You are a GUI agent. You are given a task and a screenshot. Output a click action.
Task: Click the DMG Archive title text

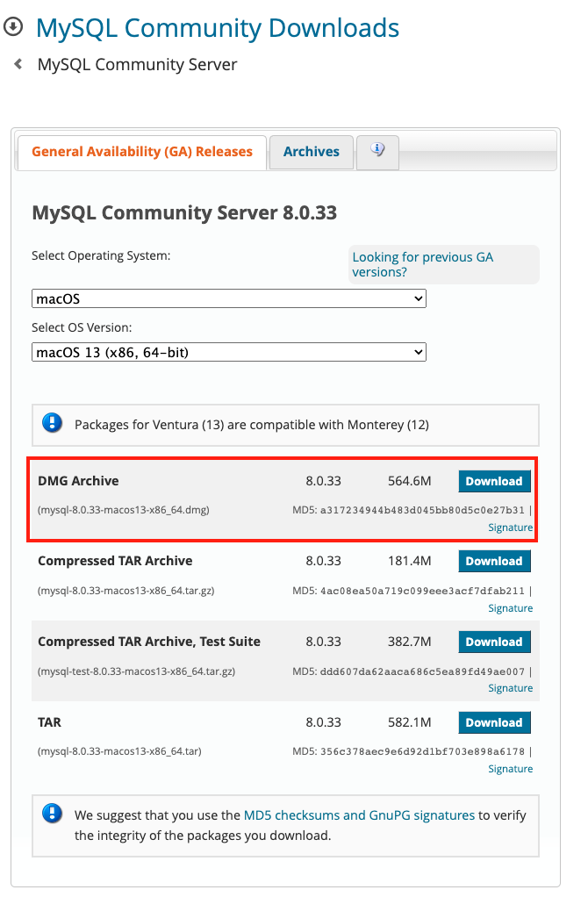coord(78,481)
